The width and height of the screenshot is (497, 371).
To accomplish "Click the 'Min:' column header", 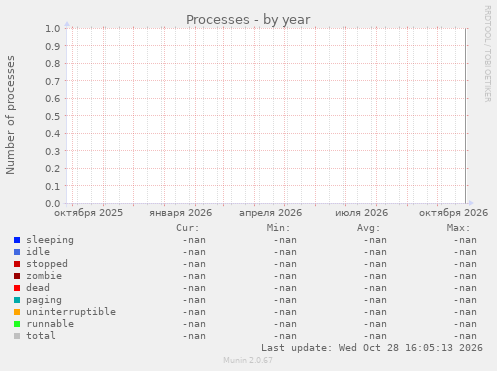I will [x=278, y=228].
